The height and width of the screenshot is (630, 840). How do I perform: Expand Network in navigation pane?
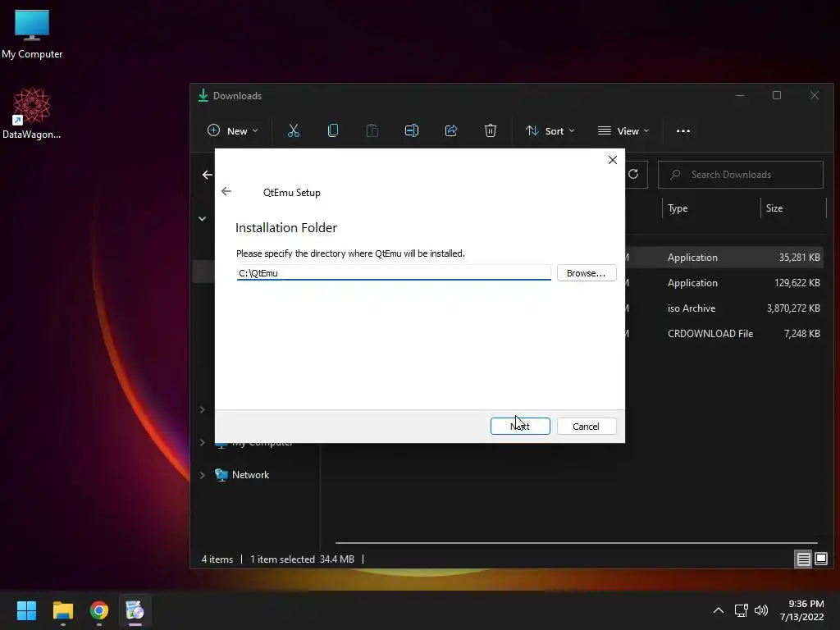click(203, 475)
